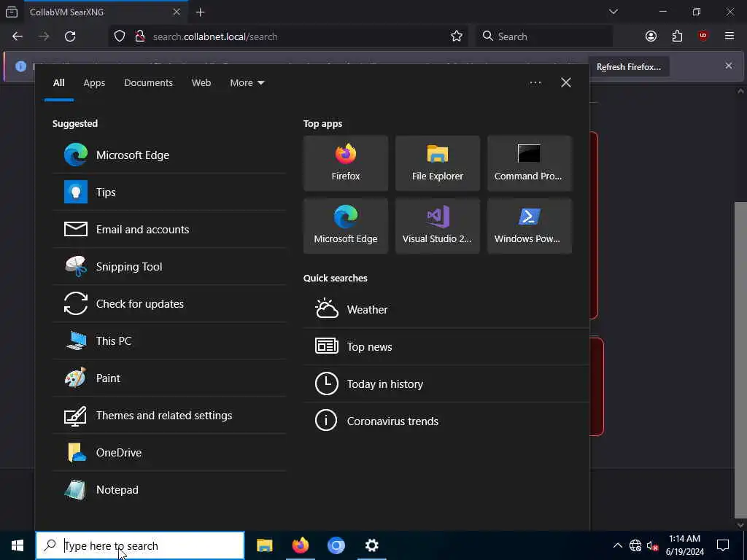Click the Type here to search box
The image size is (747, 560).
point(140,545)
